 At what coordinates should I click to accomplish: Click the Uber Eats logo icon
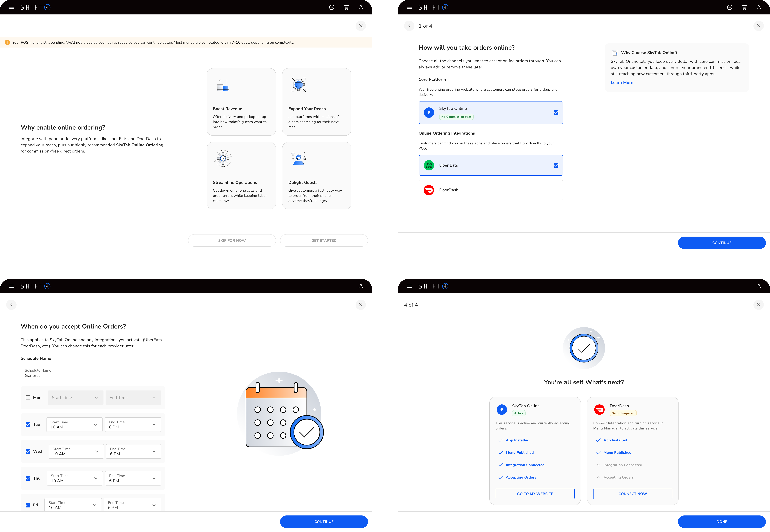pyautogui.click(x=429, y=165)
